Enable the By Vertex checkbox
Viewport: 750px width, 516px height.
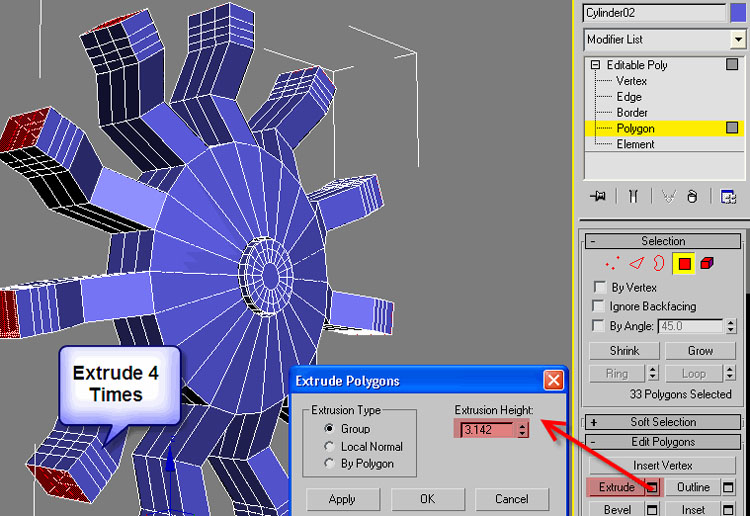(599, 288)
